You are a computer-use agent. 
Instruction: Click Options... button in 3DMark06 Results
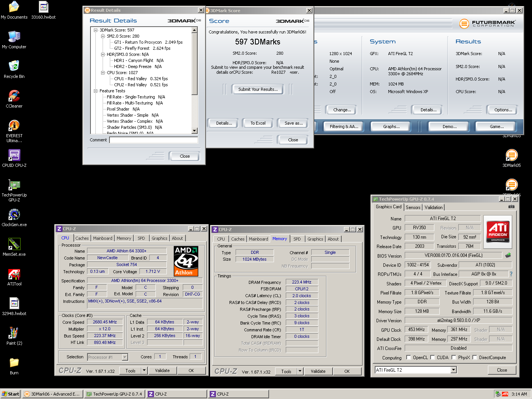pos(503,110)
